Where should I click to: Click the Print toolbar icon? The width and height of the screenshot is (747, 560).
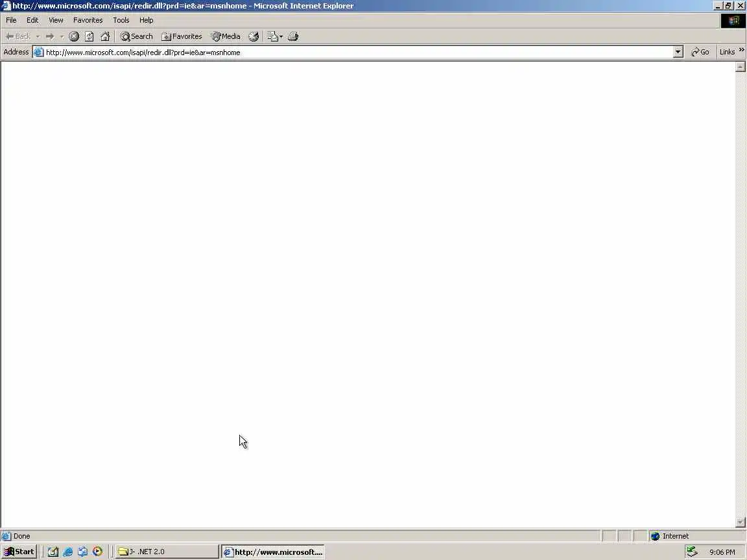(293, 36)
